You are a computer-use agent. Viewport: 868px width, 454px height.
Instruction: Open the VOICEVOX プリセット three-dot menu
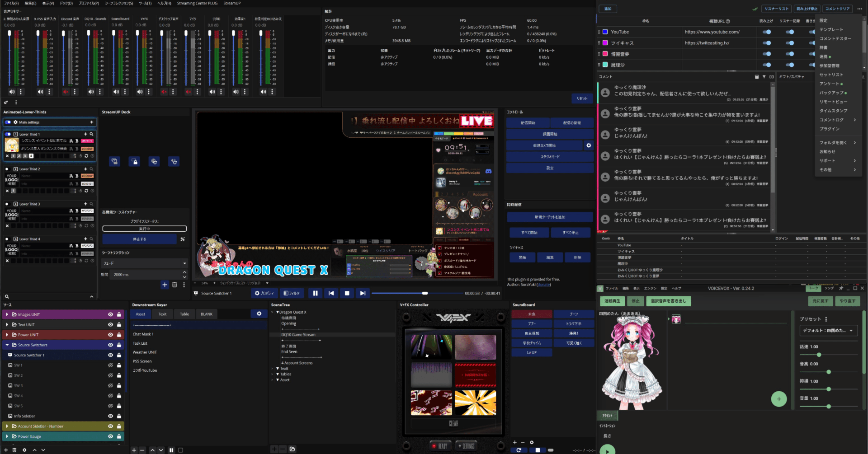tap(826, 319)
